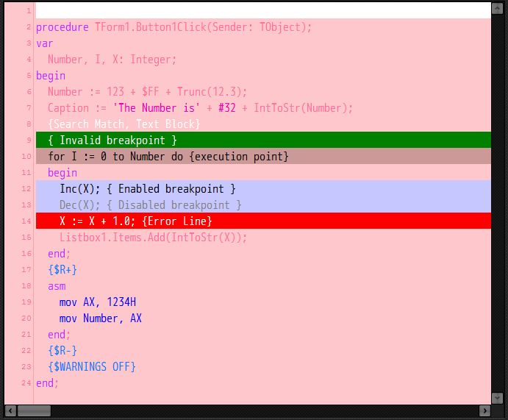Screen dimensions: 508x420
Task: Click the blank white line 1
Action: (263, 10)
